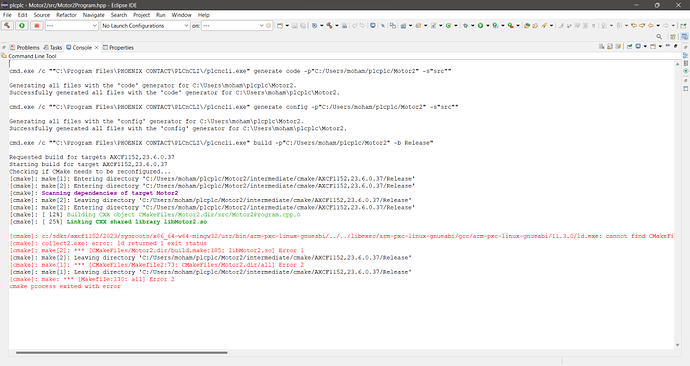Click the 'Command Line Tool' console label

(32, 56)
